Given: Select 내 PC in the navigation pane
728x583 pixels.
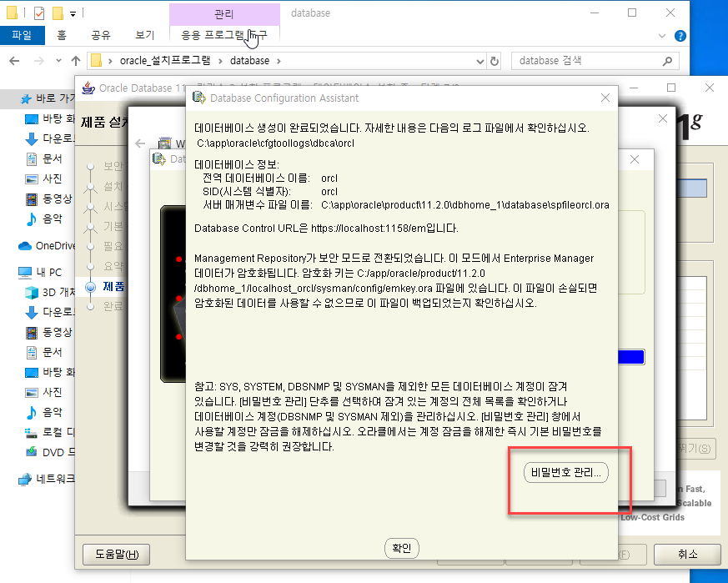Looking at the screenshot, I should pos(40,272).
